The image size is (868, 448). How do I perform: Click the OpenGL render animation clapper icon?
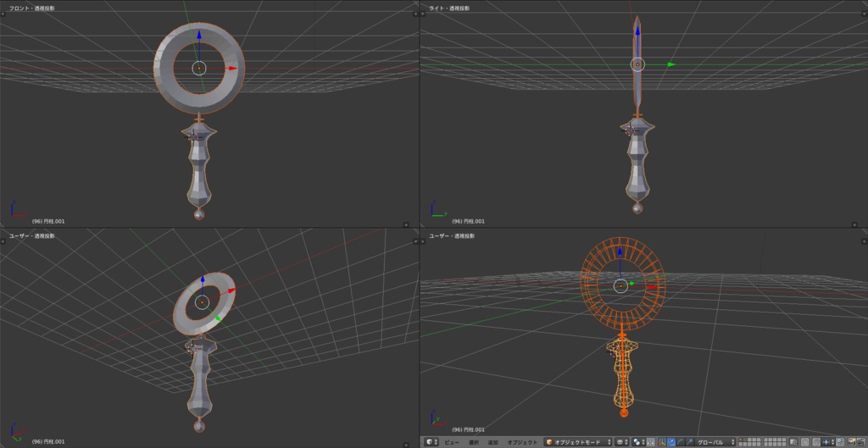tap(861, 442)
